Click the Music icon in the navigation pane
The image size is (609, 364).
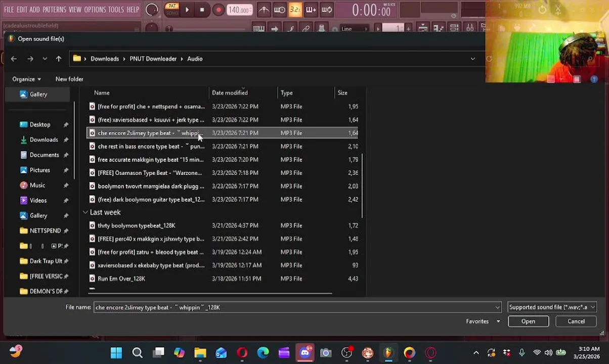pyautogui.click(x=23, y=185)
